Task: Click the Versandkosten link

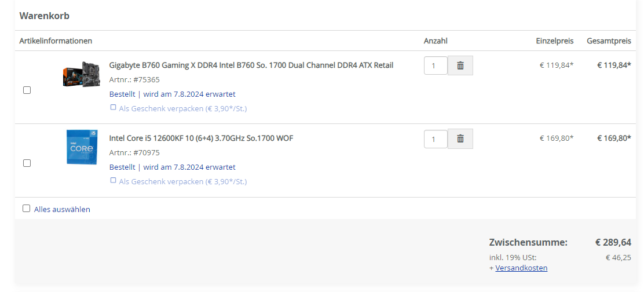Action: tap(521, 268)
